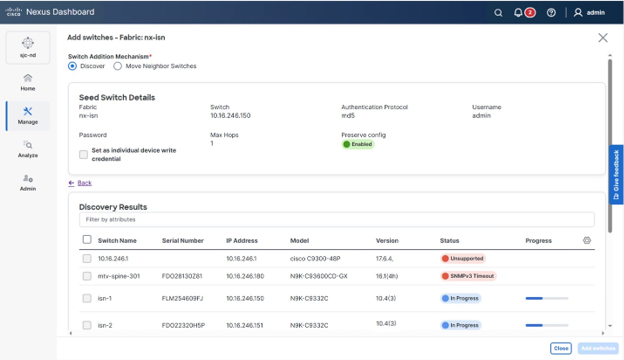Click the serial number FDO28130Z81
Image resolution: width=624 pixels, height=360 pixels.
point(182,276)
